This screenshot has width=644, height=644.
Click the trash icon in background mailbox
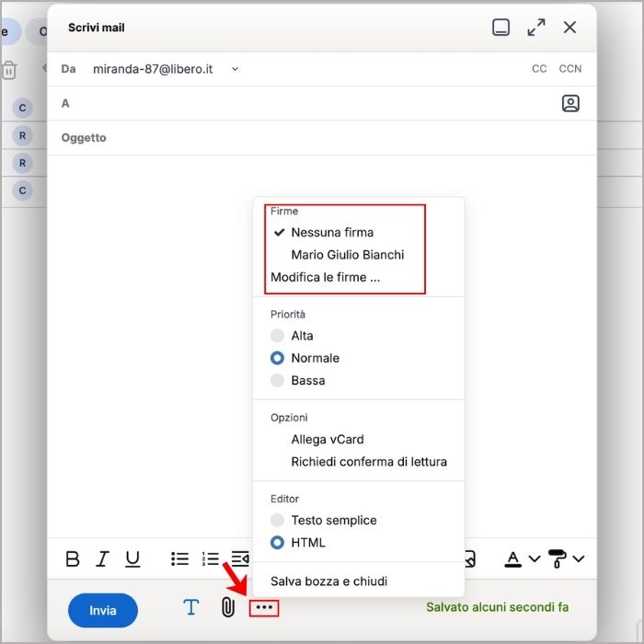tap(9, 70)
